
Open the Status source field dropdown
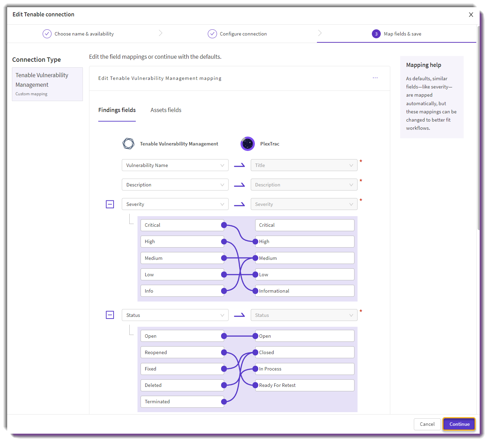coord(175,315)
